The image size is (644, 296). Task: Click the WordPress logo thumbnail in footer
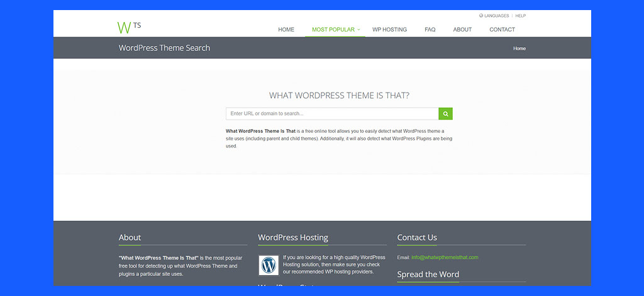269,265
